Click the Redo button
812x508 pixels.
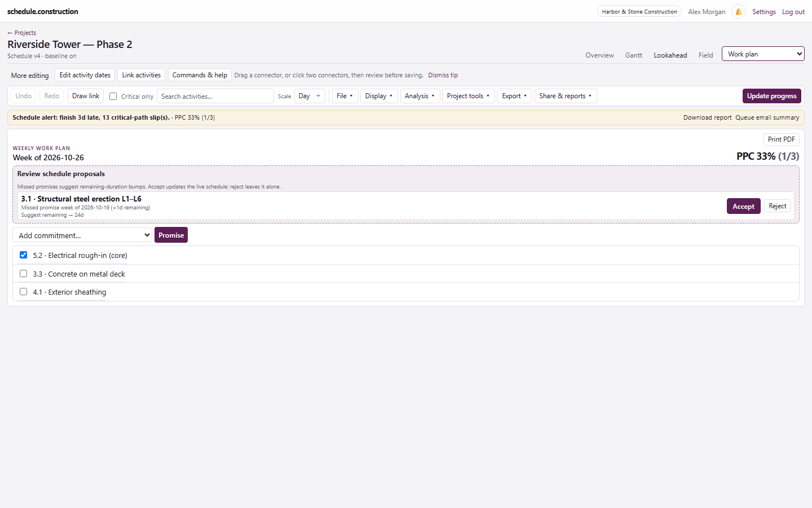[x=52, y=96]
